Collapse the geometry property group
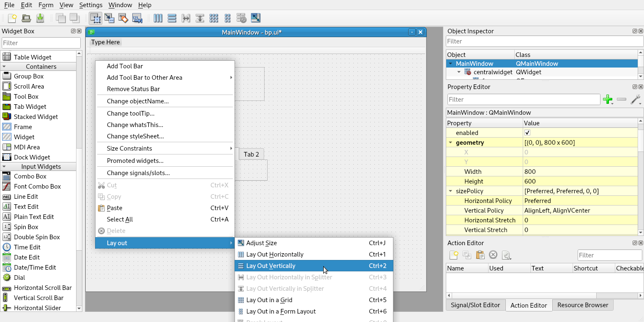The height and width of the screenshot is (322, 644). [x=450, y=143]
